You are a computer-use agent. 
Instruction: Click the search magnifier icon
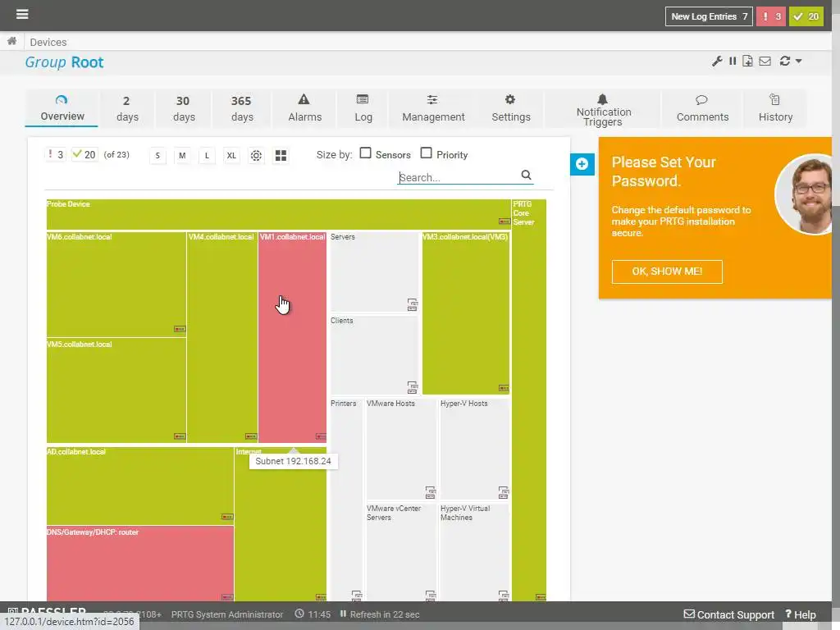tap(526, 176)
